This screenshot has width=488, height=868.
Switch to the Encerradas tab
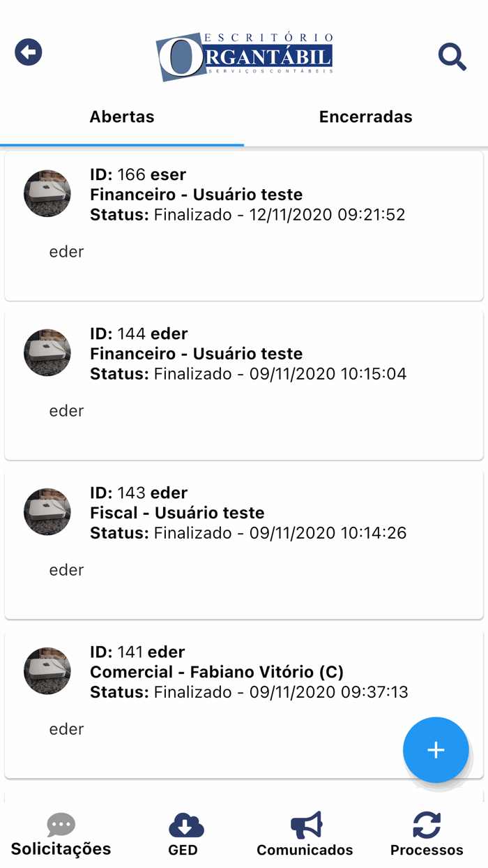(x=366, y=117)
